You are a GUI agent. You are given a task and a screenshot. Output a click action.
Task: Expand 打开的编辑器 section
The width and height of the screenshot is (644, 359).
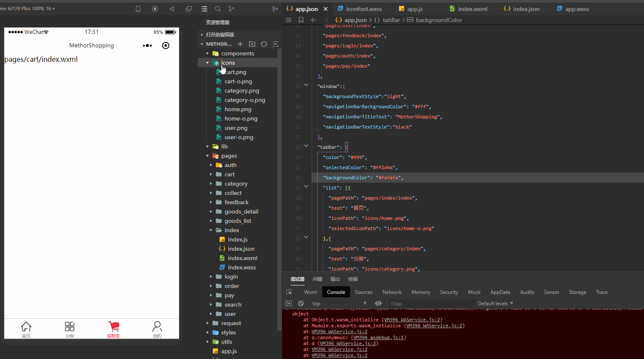[219, 35]
